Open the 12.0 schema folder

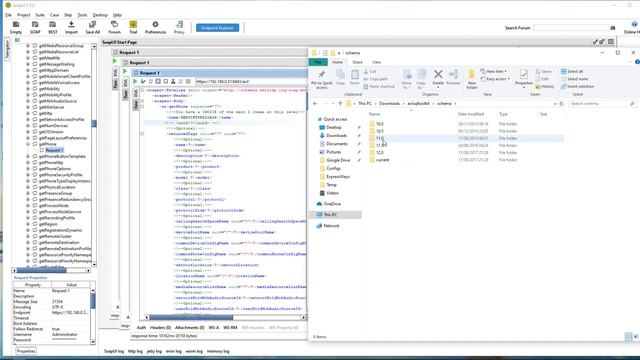[380, 153]
